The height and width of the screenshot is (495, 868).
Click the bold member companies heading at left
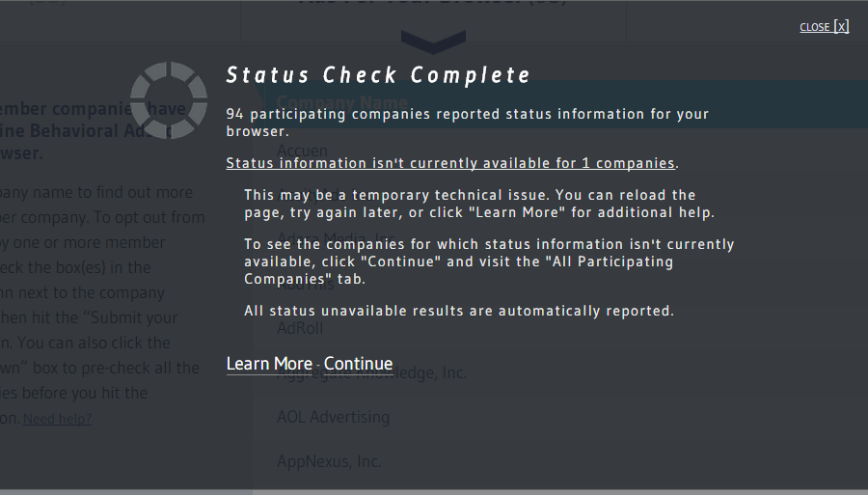coord(87,132)
